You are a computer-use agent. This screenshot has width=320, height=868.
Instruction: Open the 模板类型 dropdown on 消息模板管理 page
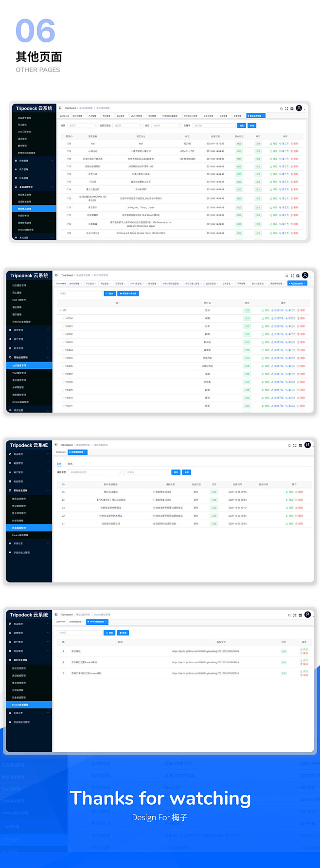(x=95, y=472)
